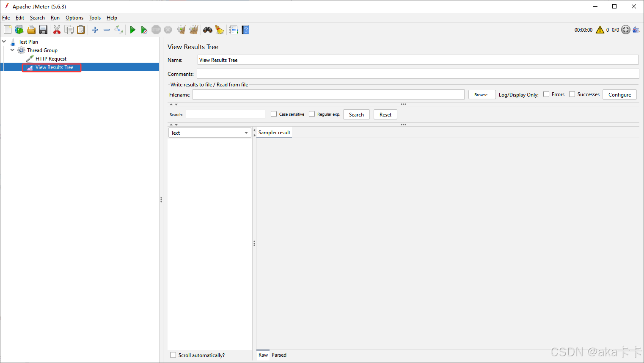This screenshot has height=363, width=644.
Task: Click the Open file folder icon
Action: [31, 30]
